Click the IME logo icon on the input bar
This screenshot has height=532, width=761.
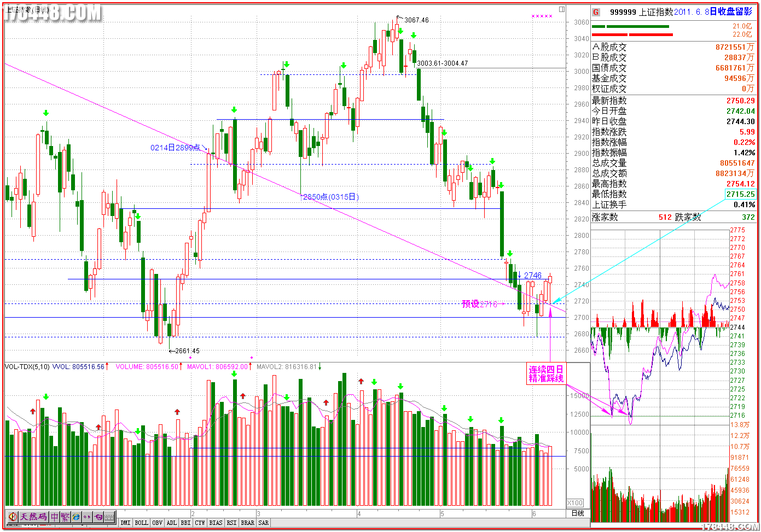pyautogui.click(x=13, y=517)
